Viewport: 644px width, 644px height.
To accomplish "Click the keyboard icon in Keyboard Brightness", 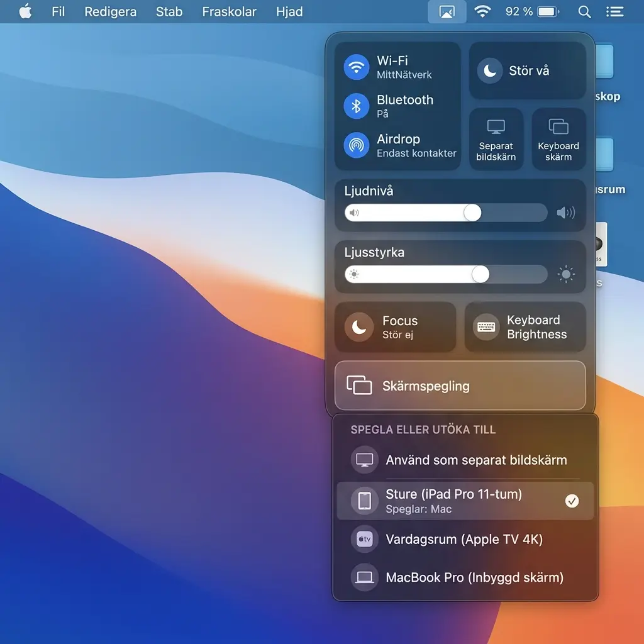I will coord(486,327).
